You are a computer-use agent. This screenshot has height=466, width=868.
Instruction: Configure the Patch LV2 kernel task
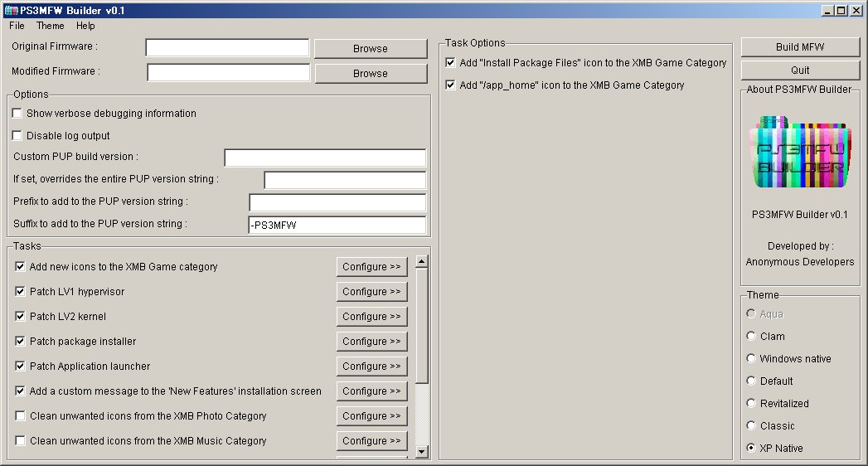[371, 317]
